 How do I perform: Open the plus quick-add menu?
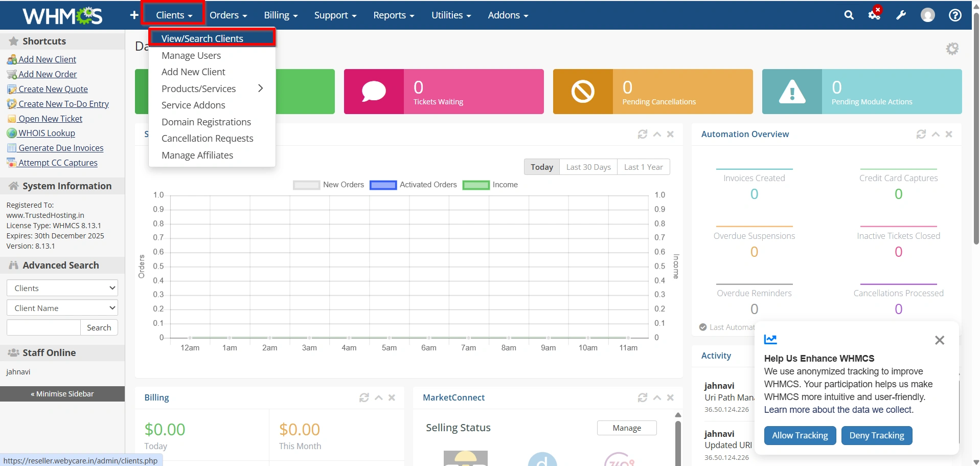point(134,15)
